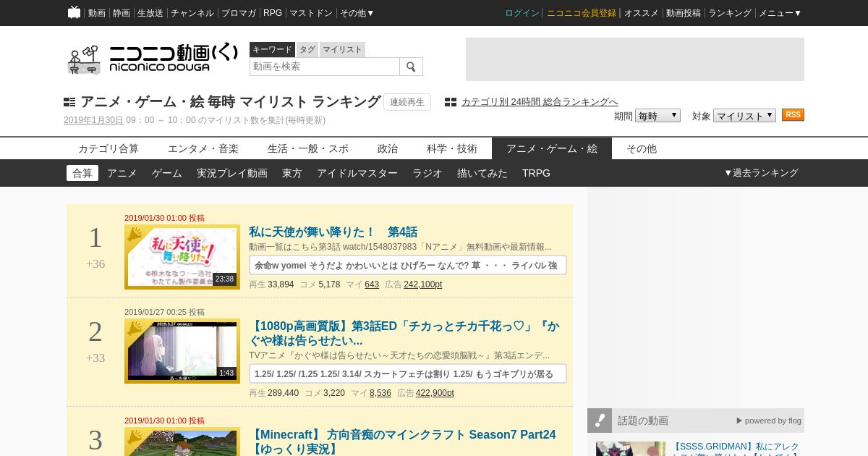The height and width of the screenshot is (456, 868).
Task: Select 合算 subcategory
Action: [x=82, y=173]
